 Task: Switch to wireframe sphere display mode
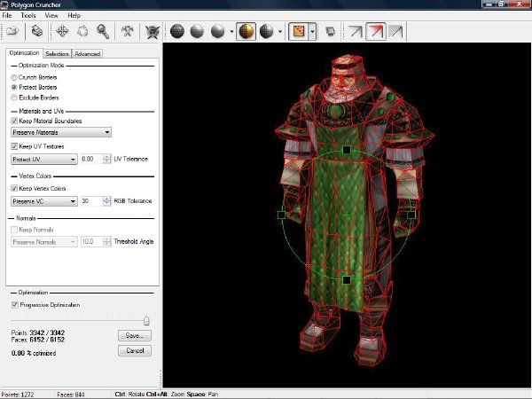coord(176,31)
